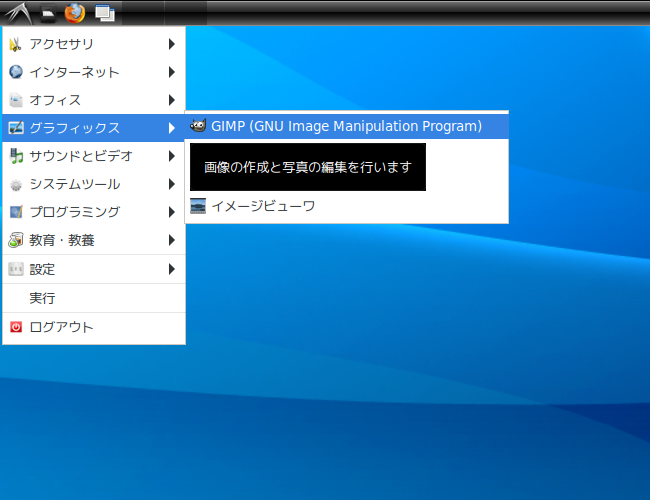
Task: Choose ログアウト from the menu
Action: [x=94, y=327]
